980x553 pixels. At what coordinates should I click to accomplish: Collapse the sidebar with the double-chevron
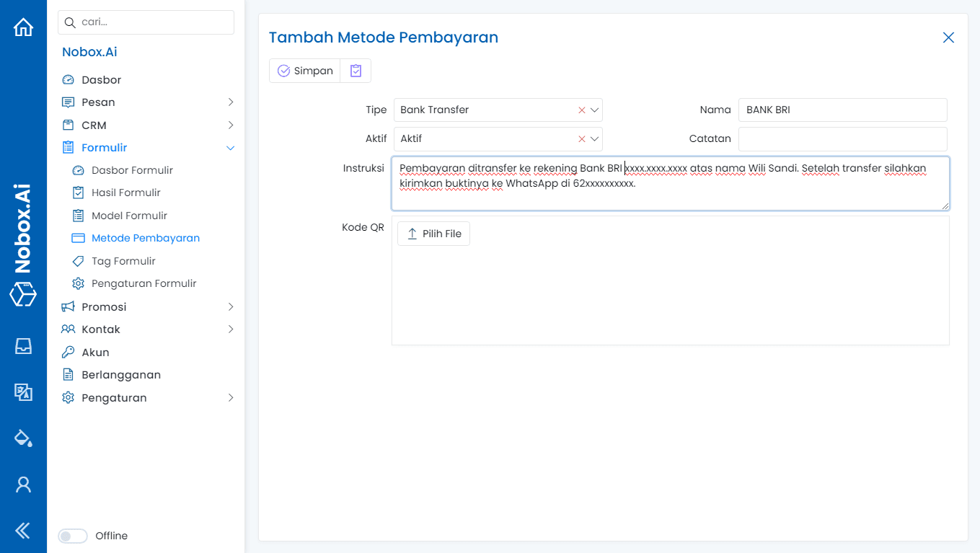23,530
